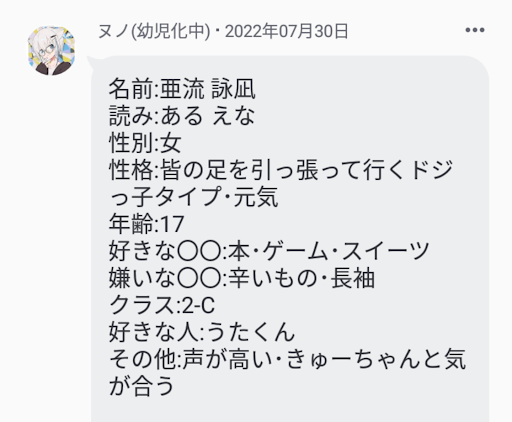This screenshot has height=422, width=512.
Task: Open the three-dot more options menu
Action: click(x=475, y=30)
